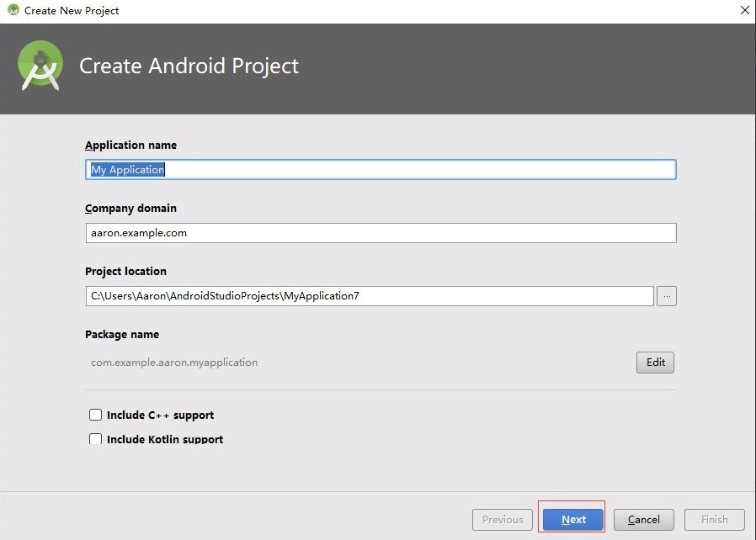Enable Include C++ support checkbox

tap(95, 415)
